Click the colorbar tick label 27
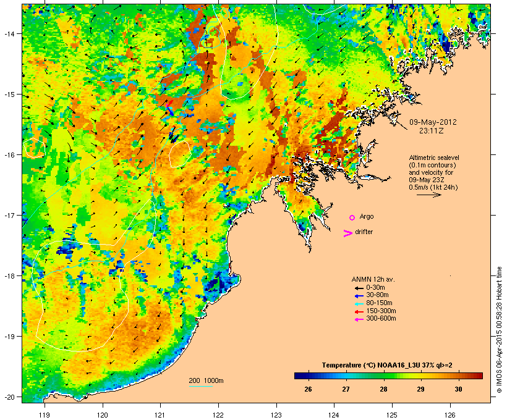The image size is (507, 420). pyautogui.click(x=346, y=389)
